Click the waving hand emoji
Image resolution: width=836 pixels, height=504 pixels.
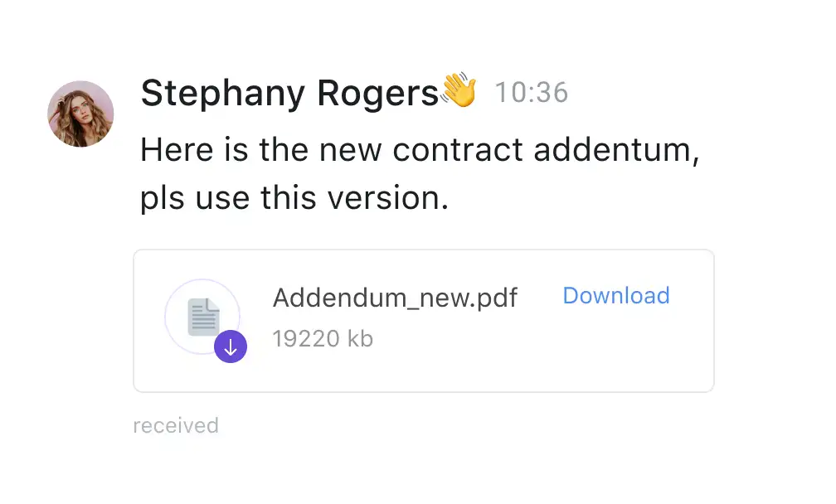tap(459, 91)
